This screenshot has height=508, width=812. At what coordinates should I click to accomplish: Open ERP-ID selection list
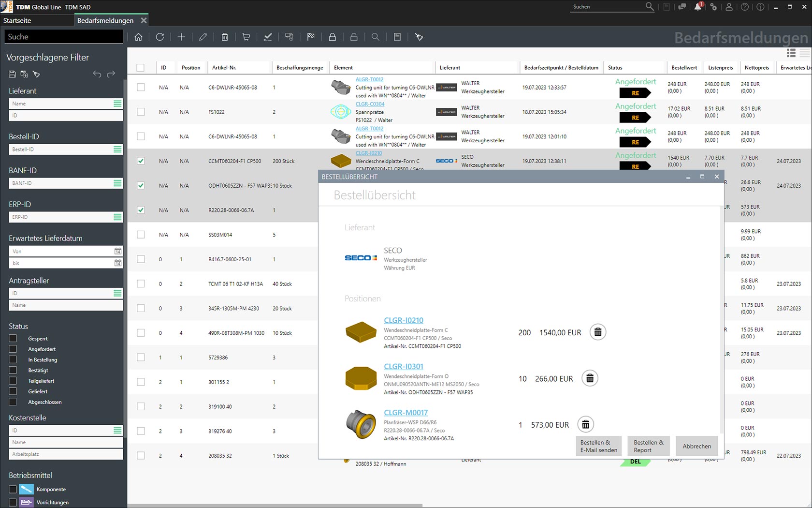pos(117,217)
